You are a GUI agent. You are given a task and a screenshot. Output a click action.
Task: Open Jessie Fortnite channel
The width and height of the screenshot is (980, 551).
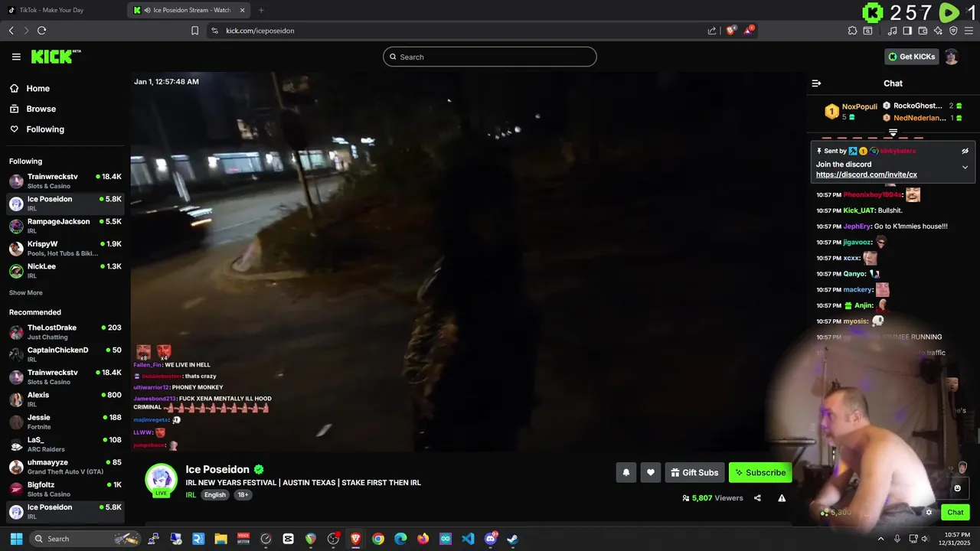65,422
